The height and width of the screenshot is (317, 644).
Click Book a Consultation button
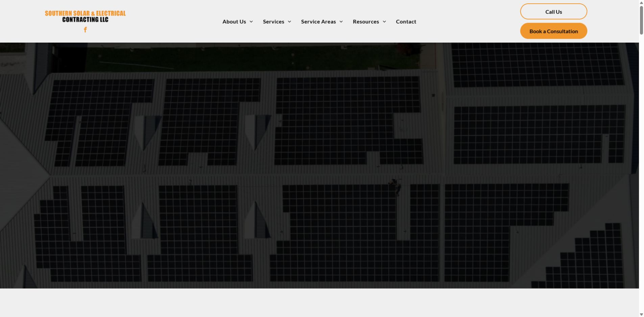tap(553, 31)
